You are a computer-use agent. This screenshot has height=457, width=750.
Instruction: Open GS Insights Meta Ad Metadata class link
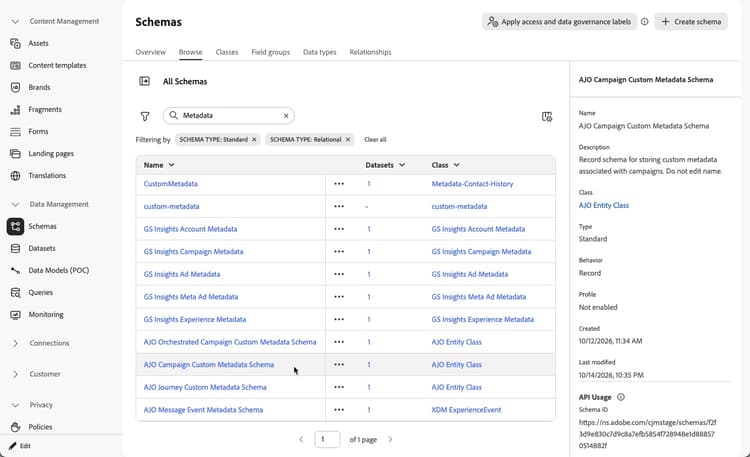[479, 297]
